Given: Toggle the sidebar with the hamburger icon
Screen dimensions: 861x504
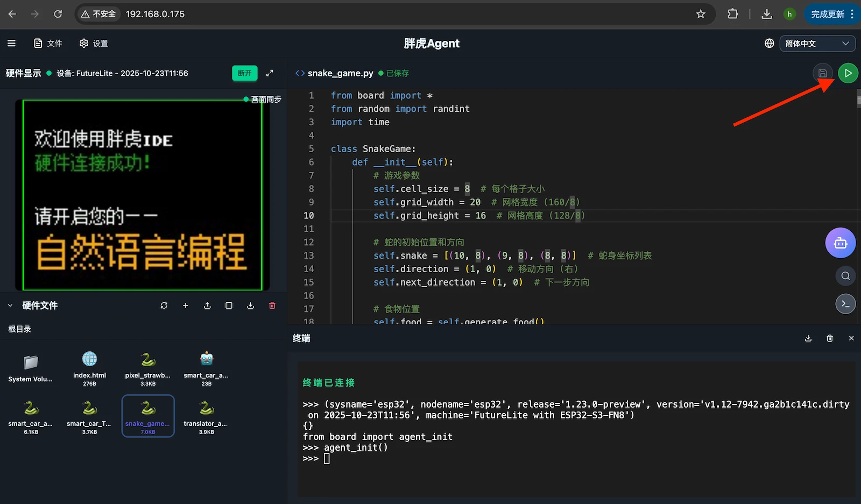Looking at the screenshot, I should (x=11, y=43).
